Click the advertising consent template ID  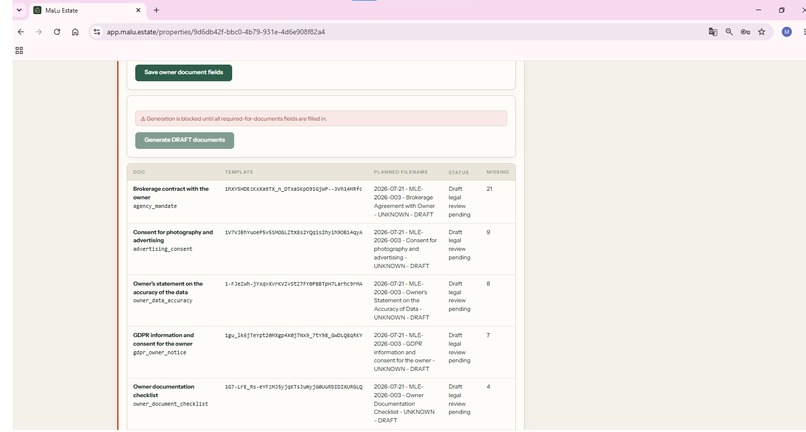(x=293, y=232)
